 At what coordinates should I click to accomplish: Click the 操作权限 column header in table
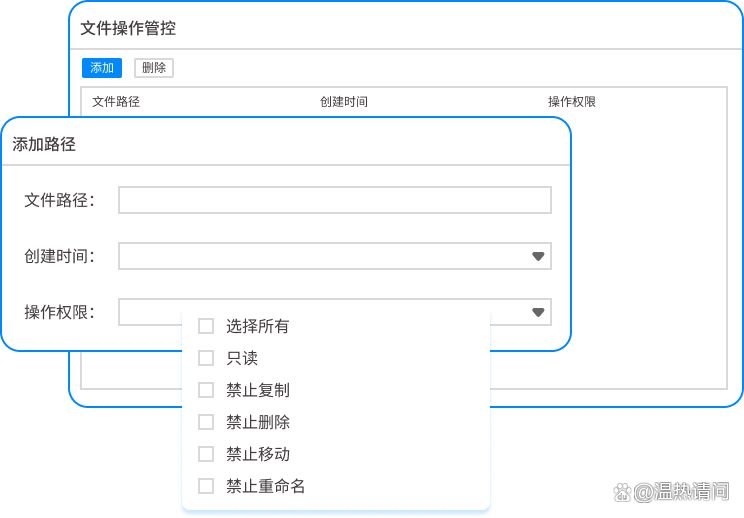pyautogui.click(x=572, y=102)
